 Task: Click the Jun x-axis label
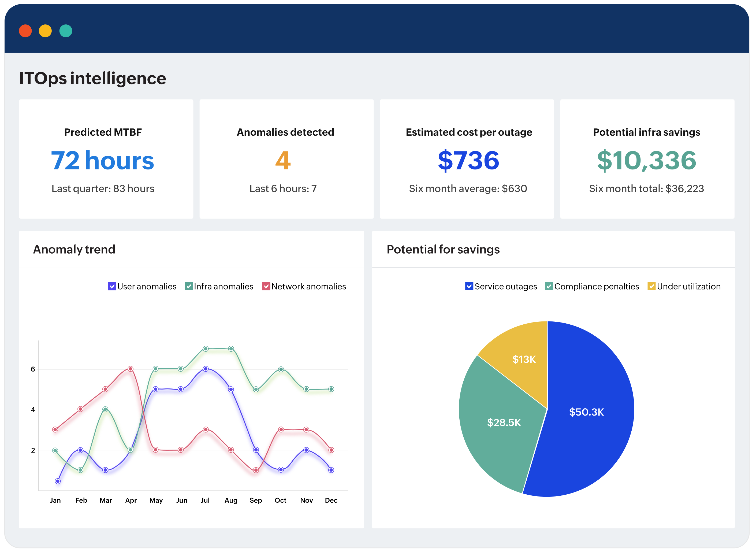[x=182, y=501]
